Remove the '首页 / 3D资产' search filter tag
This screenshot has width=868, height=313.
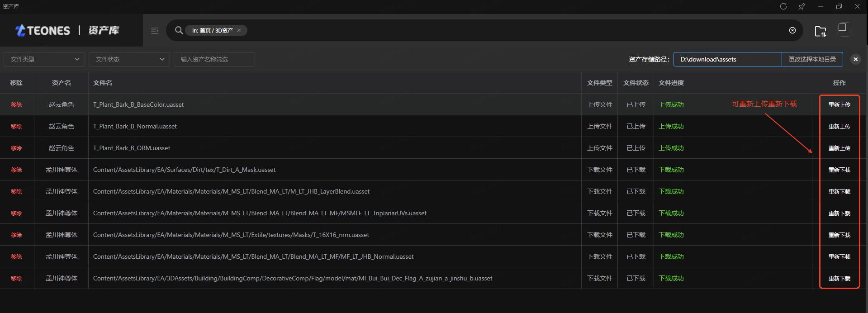(x=239, y=30)
